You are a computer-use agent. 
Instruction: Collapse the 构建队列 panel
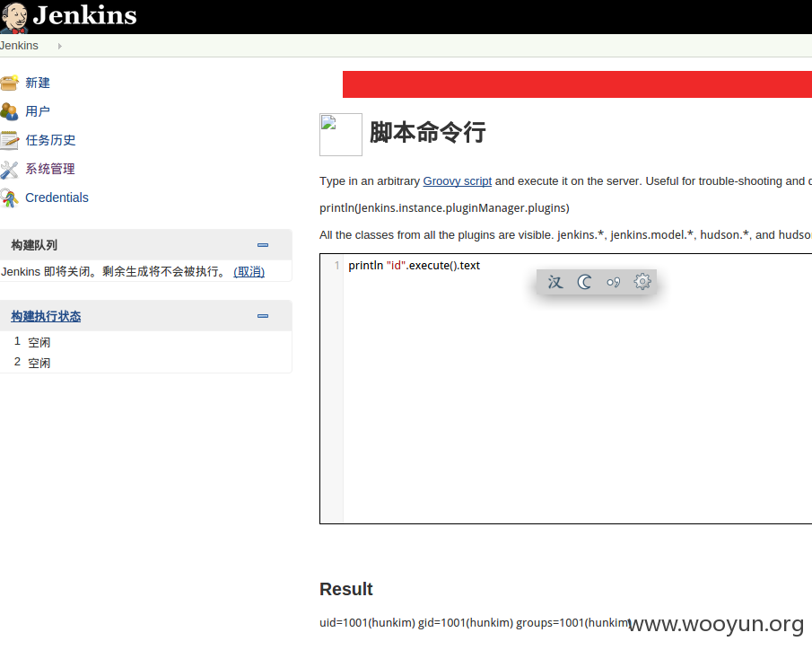(263, 245)
